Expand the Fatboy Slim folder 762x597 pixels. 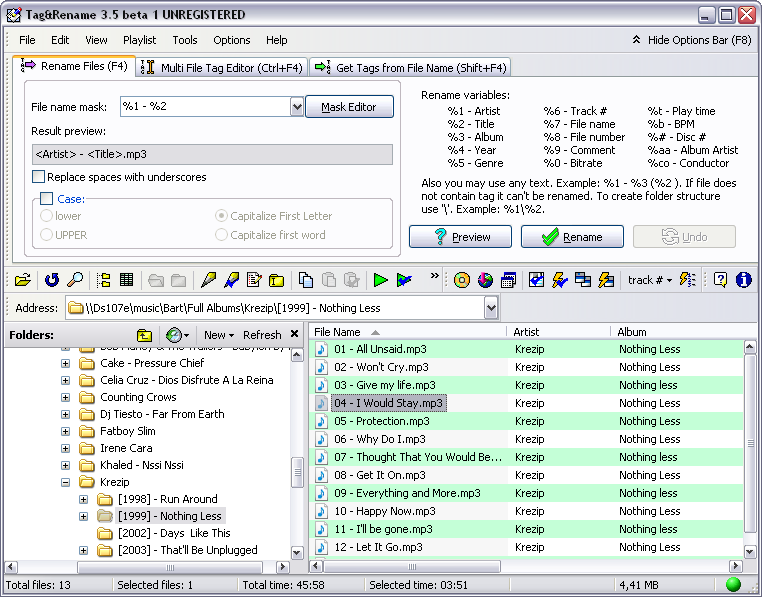pos(66,431)
